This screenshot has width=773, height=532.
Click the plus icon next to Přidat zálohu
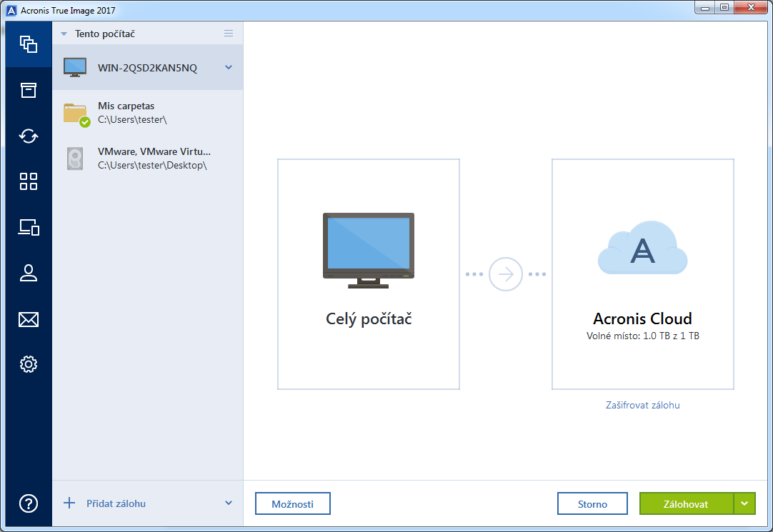click(69, 503)
